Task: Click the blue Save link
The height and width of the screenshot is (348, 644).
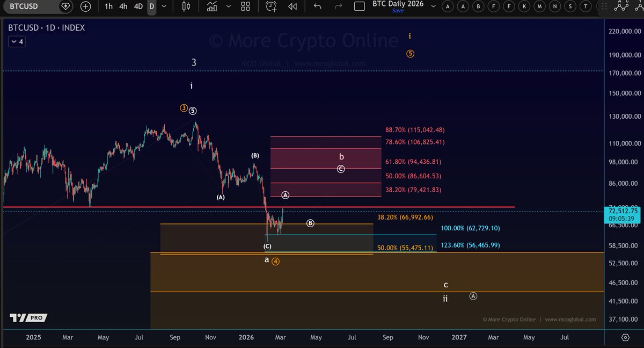Action: tap(398, 11)
